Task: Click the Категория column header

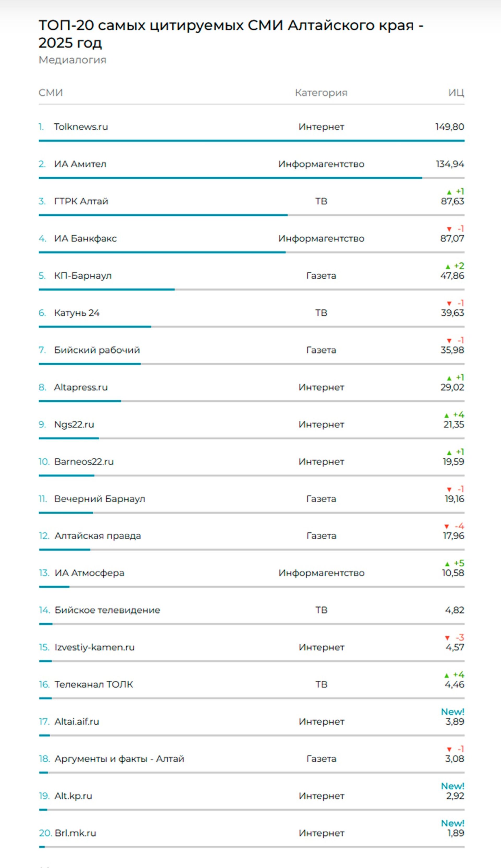Action: pos(321,93)
